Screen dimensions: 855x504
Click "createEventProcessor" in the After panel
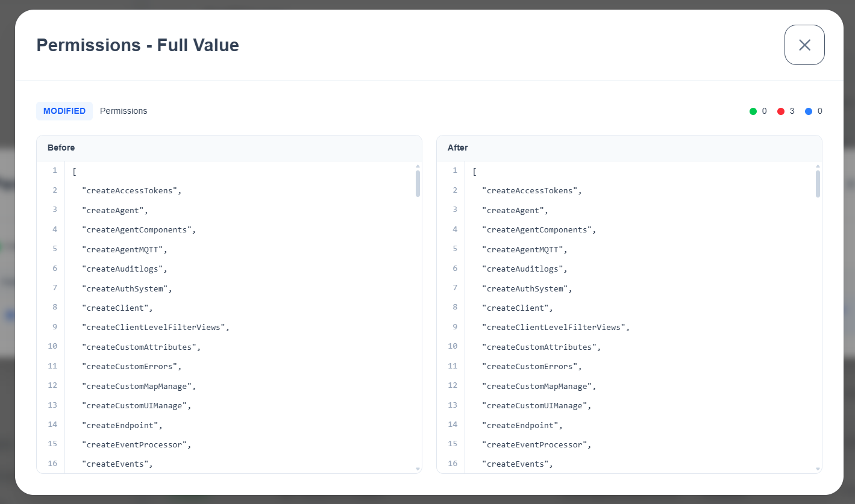point(536,444)
